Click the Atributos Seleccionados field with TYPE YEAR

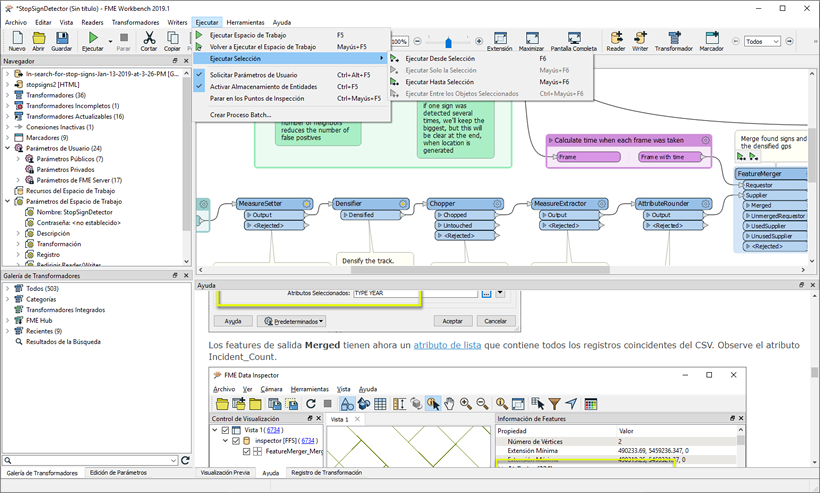coord(415,293)
